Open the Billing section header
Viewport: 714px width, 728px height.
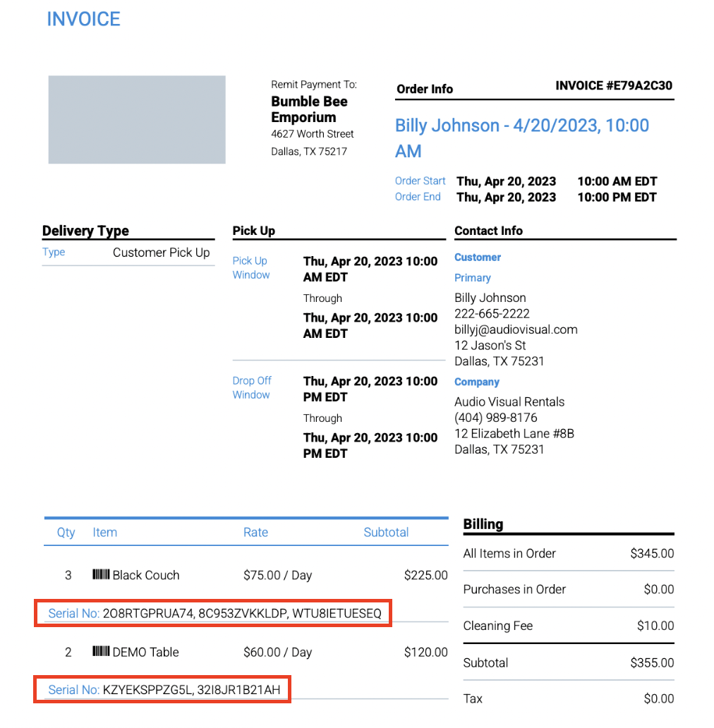coord(483,524)
